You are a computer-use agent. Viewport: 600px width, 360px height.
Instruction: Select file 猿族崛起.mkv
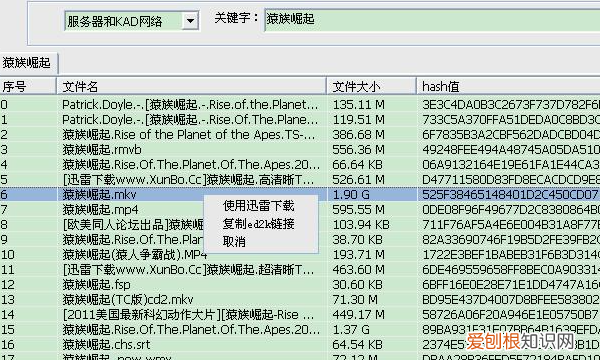(99, 195)
